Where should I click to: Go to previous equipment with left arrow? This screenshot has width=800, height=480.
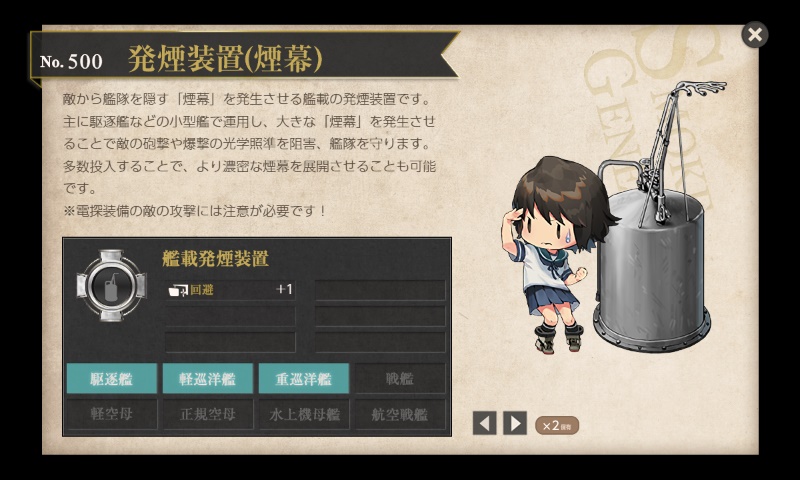pos(485,423)
